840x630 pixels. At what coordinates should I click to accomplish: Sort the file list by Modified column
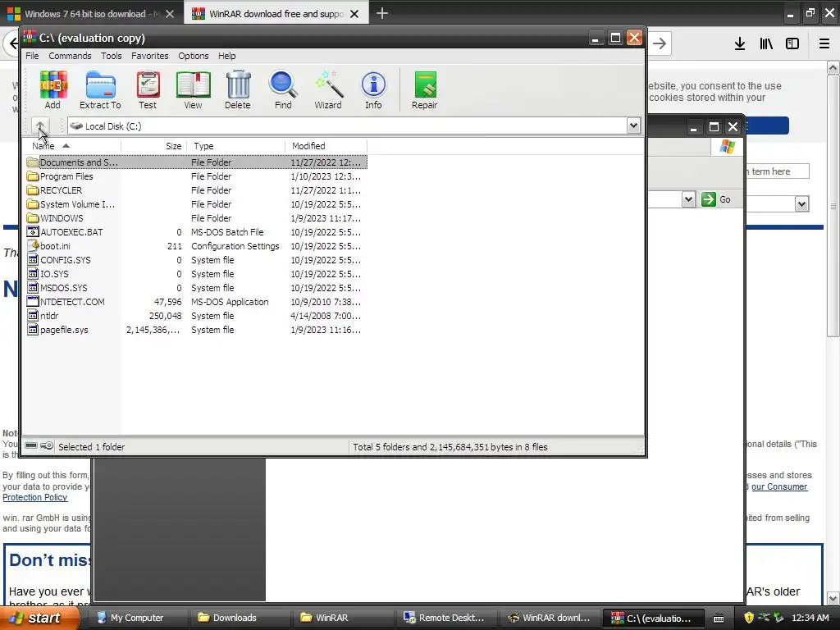point(326,146)
